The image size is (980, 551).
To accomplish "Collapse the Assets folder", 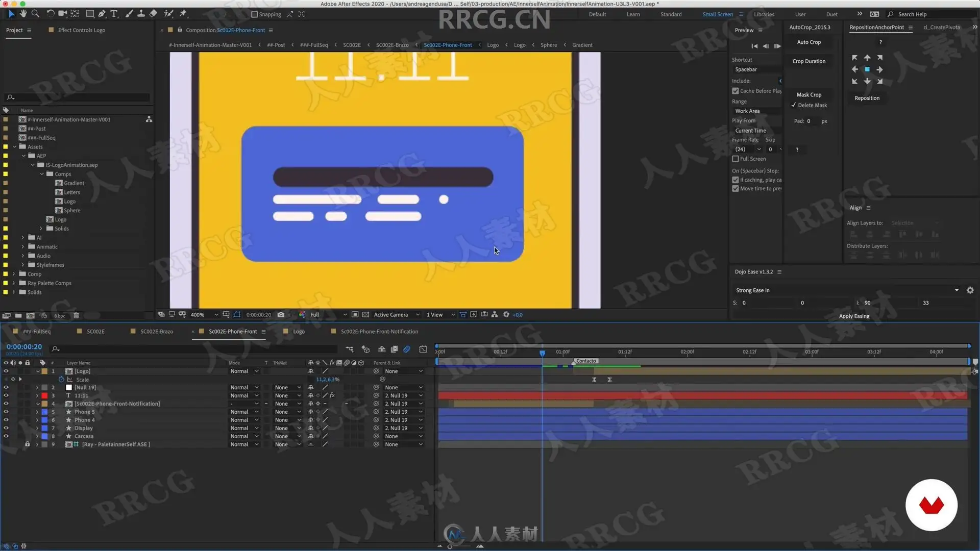I will [x=15, y=147].
